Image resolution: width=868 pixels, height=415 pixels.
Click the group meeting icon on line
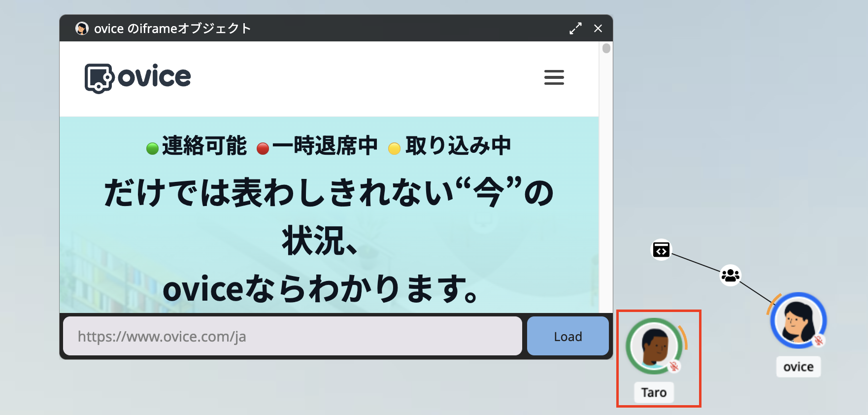(731, 275)
